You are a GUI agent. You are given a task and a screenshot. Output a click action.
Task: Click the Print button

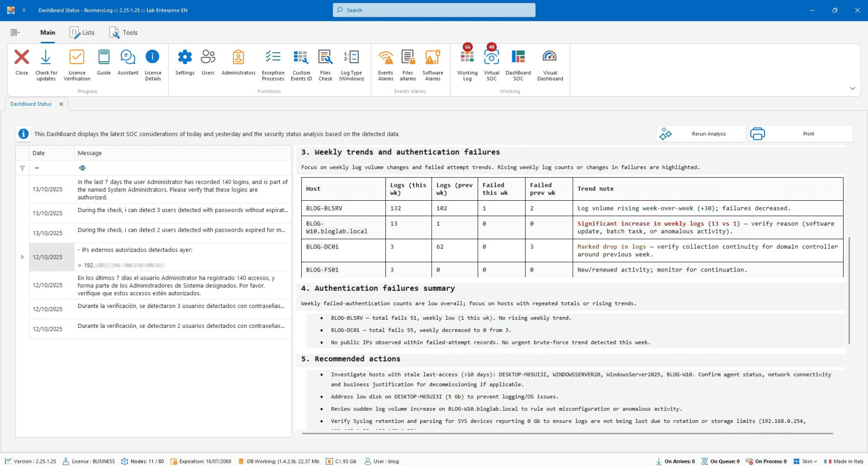tap(801, 134)
